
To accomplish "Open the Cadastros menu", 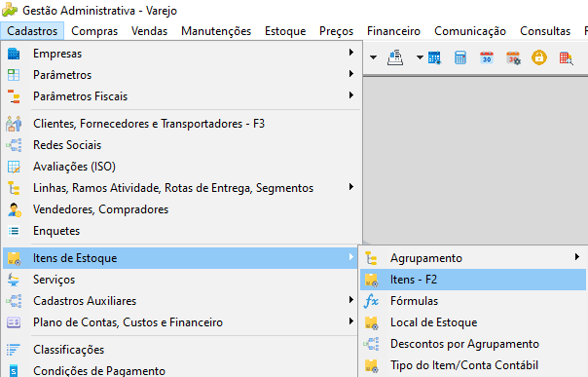I will (32, 31).
